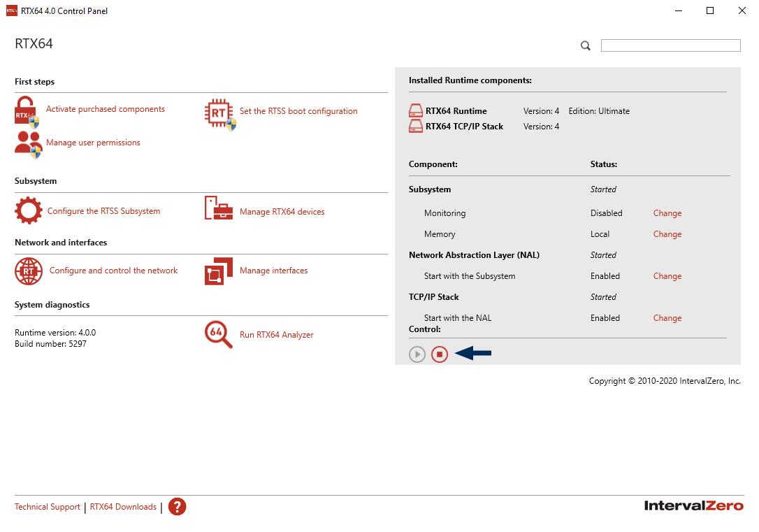This screenshot has height=532, width=759.
Task: Click the RT chip boot configuration icon
Action: tap(220, 115)
